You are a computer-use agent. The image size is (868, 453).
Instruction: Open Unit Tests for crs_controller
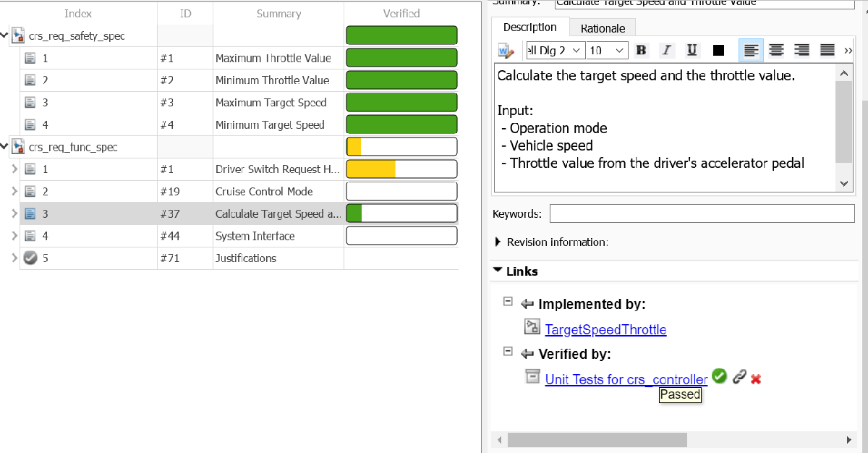(626, 379)
